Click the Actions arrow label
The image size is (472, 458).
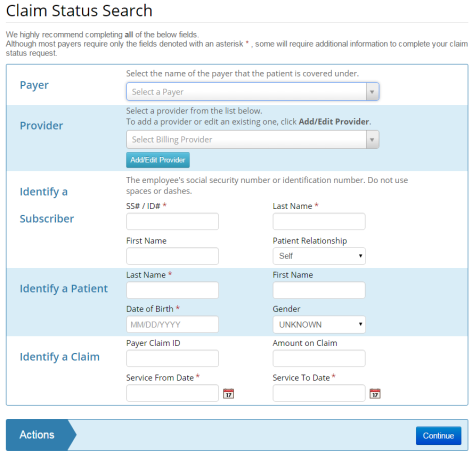pos(37,435)
